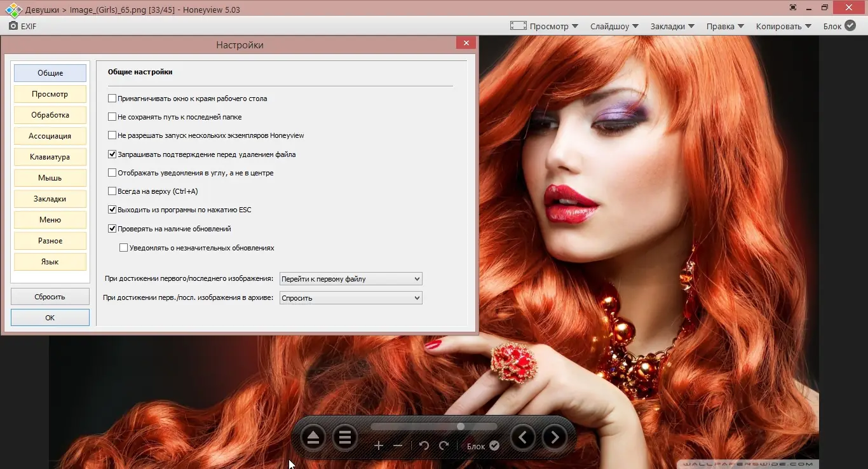Open the Правка dropdown menu

pos(725,26)
